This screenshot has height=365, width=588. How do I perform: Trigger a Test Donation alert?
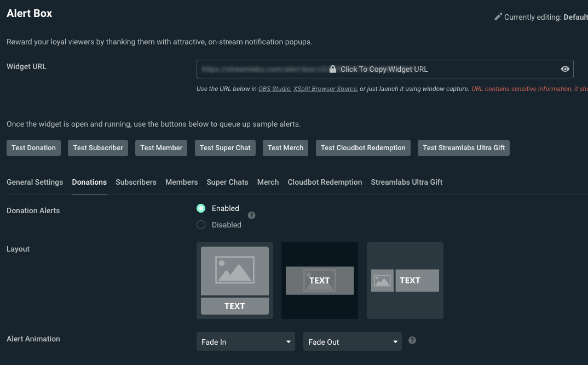33,147
